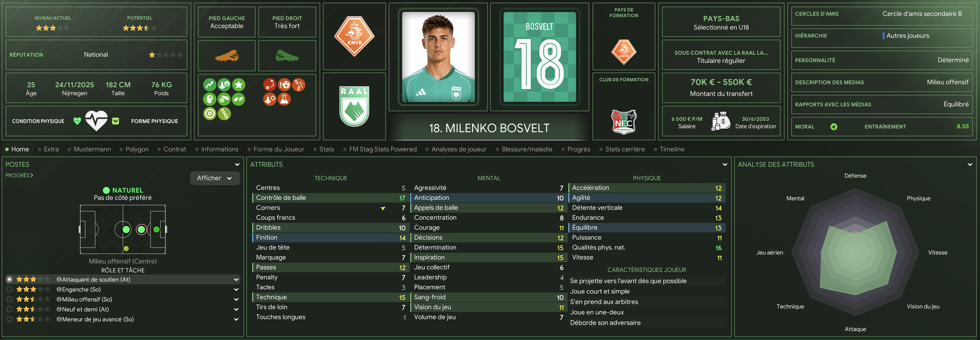Click the green star icon badge

pyautogui.click(x=239, y=85)
